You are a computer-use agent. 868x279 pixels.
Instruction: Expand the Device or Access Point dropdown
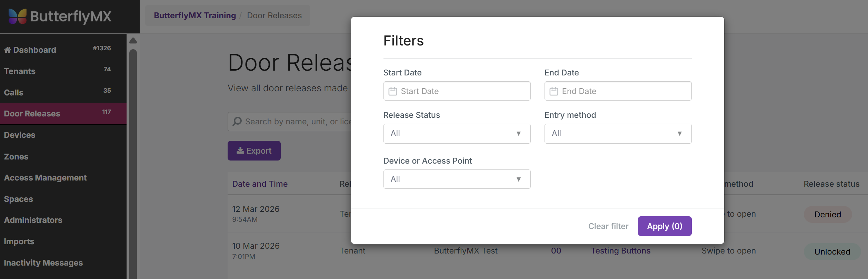coord(457,179)
